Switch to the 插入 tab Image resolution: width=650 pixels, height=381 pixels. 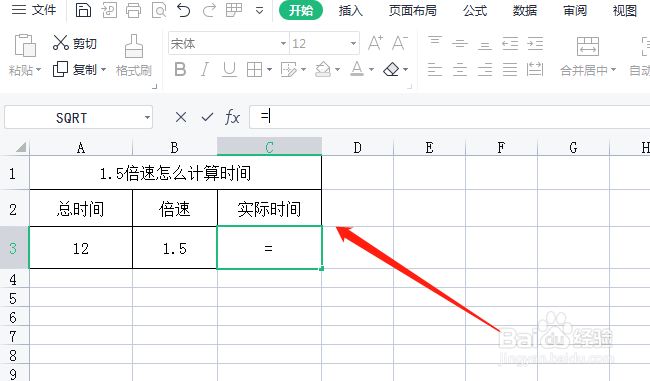tap(351, 10)
